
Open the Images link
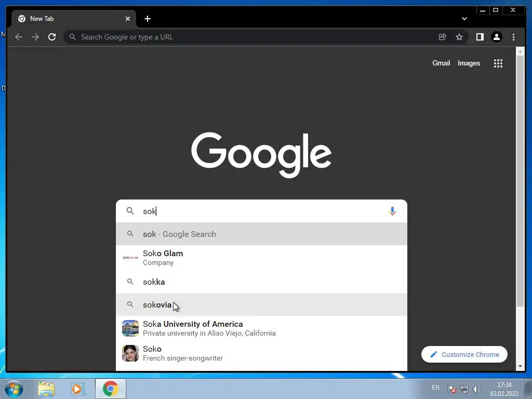coord(469,63)
